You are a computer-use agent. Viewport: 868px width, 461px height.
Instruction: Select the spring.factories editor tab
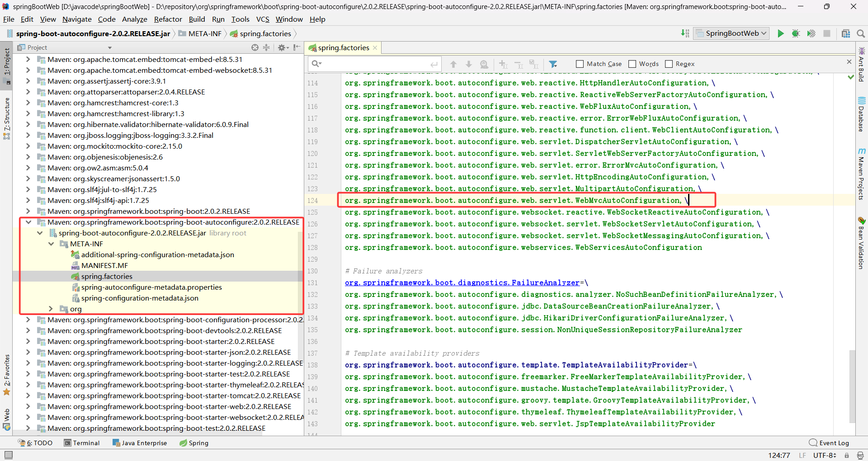343,48
